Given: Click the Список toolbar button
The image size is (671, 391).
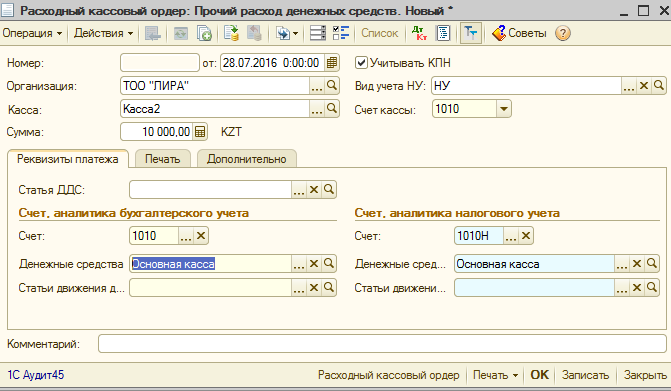Looking at the screenshot, I should click(379, 33).
